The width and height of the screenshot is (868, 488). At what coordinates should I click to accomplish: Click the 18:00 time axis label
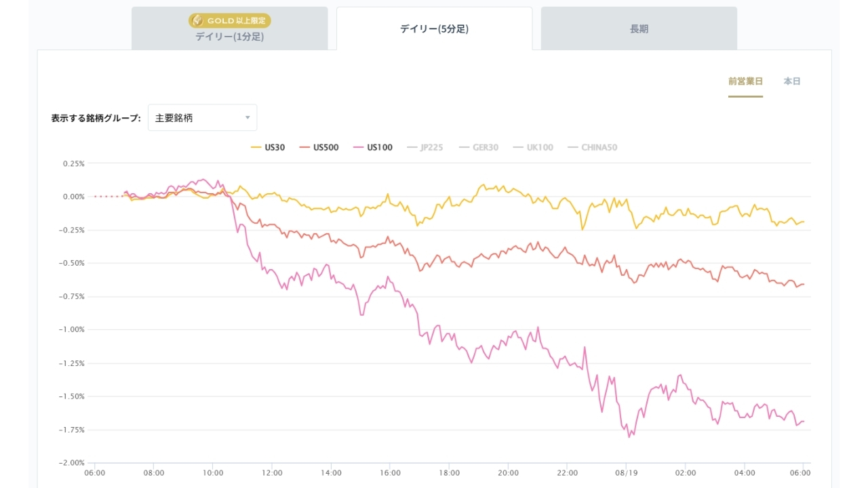click(449, 472)
